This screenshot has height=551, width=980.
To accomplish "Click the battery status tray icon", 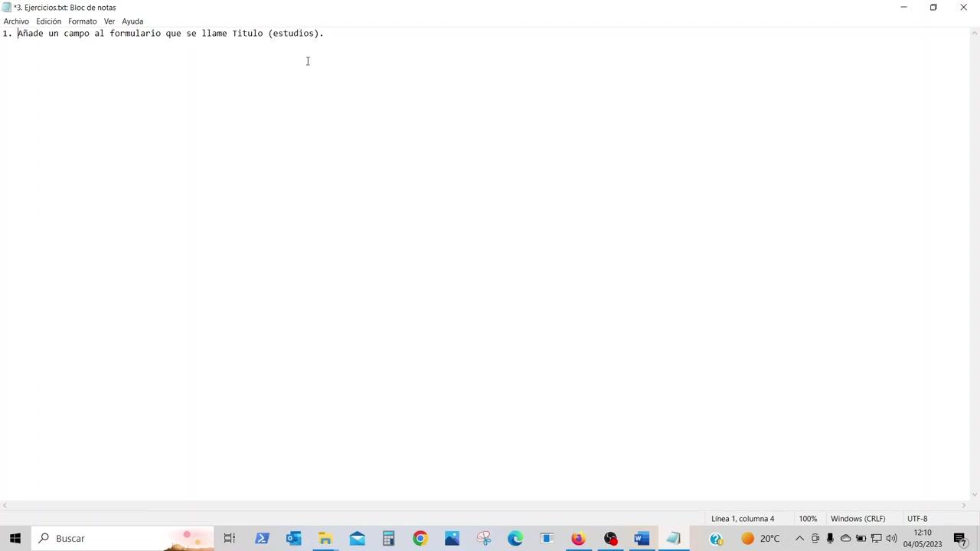I will coord(861,539).
